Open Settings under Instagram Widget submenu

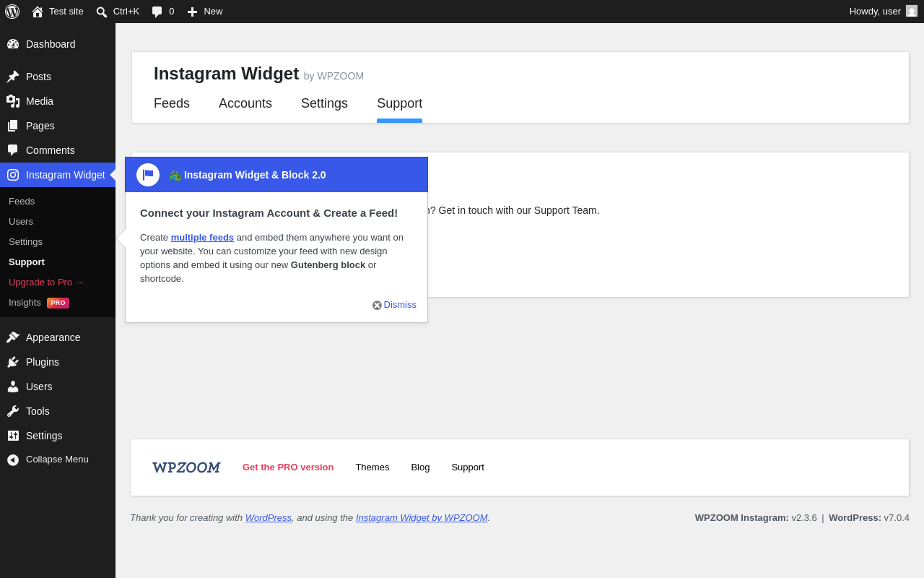click(x=25, y=241)
